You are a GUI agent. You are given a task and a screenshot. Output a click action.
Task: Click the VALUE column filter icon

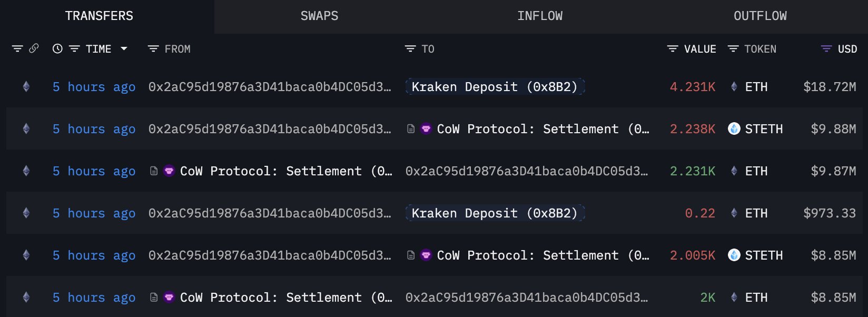(673, 49)
